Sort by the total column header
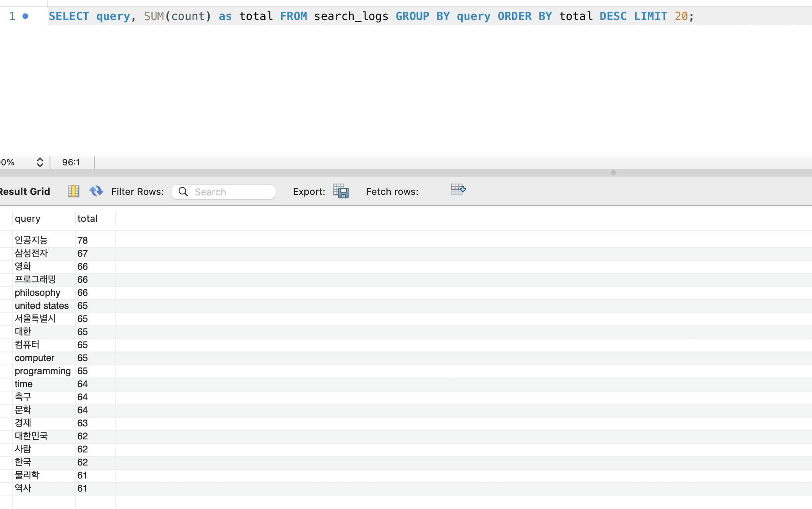Screen dimensions: 812x509 pyautogui.click(x=87, y=218)
